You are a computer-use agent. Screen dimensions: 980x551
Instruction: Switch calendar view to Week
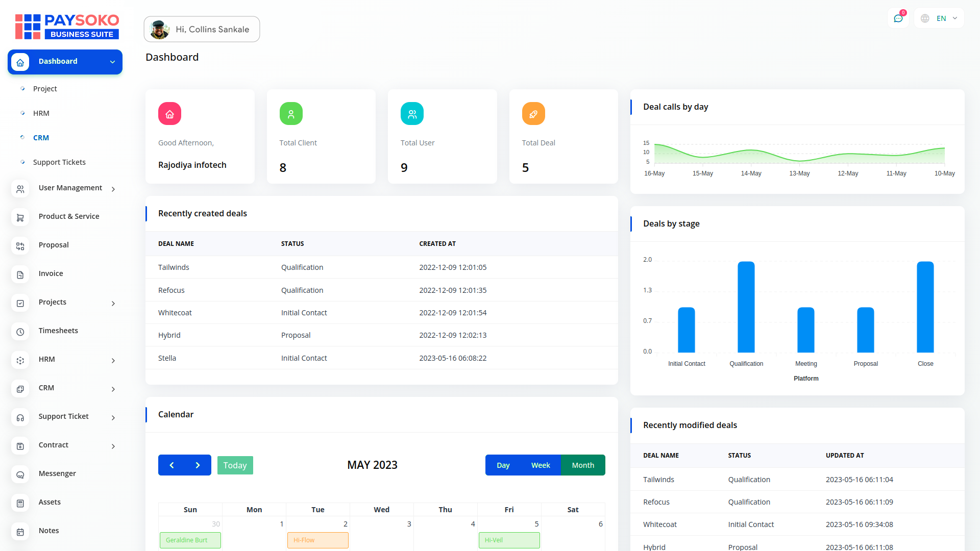pos(540,465)
